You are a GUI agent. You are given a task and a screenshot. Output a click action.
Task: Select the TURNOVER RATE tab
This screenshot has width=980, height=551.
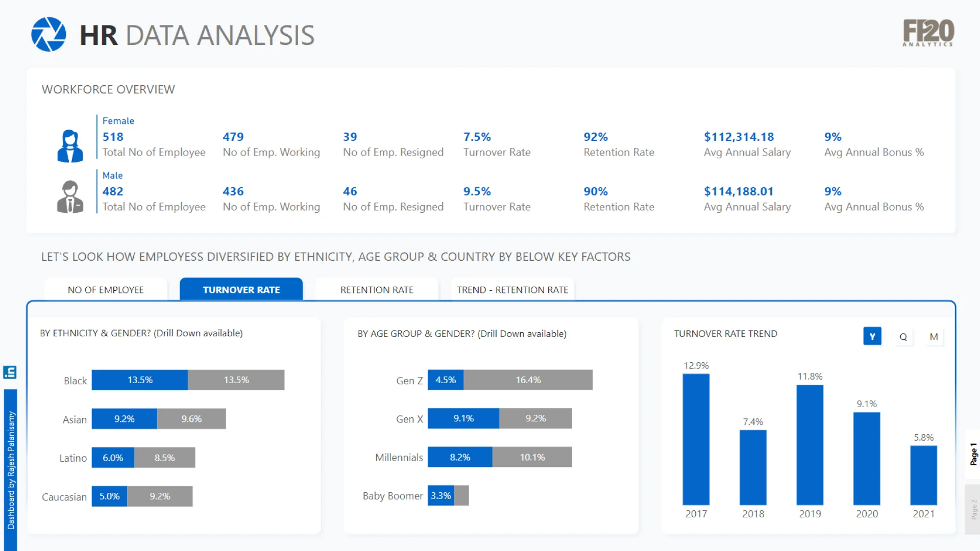241,290
